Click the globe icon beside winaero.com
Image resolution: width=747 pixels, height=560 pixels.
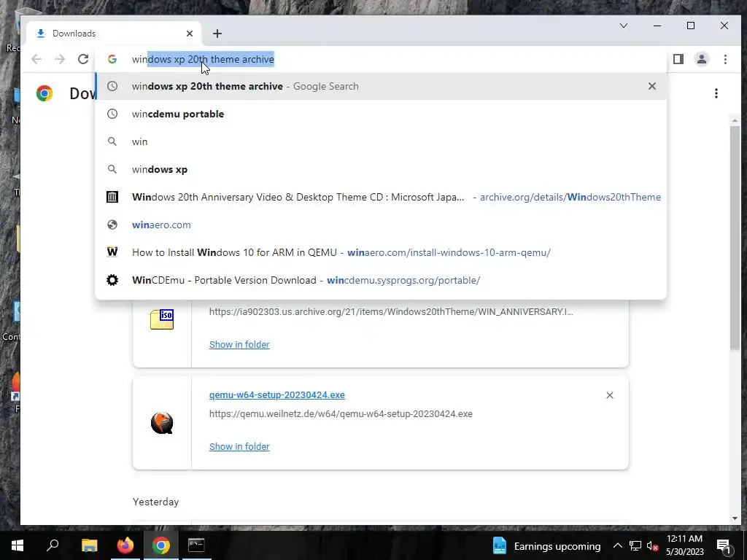[x=112, y=225]
